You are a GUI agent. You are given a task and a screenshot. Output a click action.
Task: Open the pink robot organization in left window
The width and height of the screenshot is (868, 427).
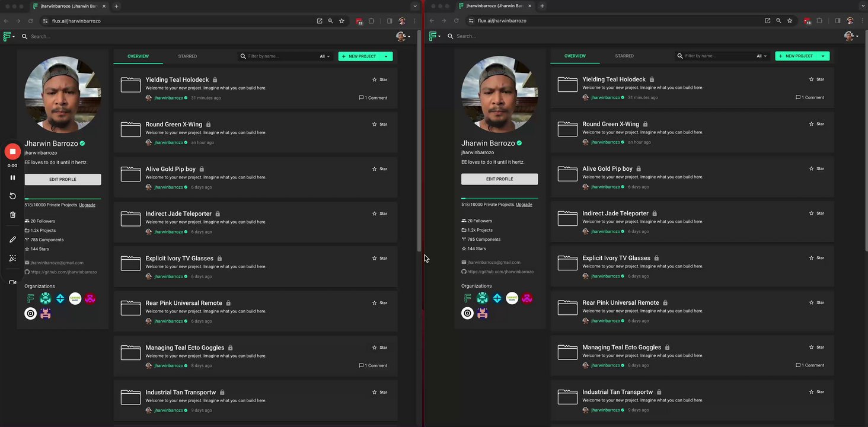click(46, 314)
